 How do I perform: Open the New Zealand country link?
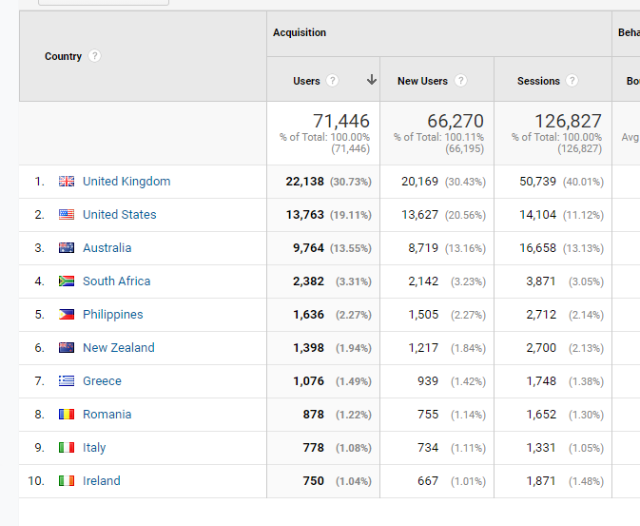(118, 348)
